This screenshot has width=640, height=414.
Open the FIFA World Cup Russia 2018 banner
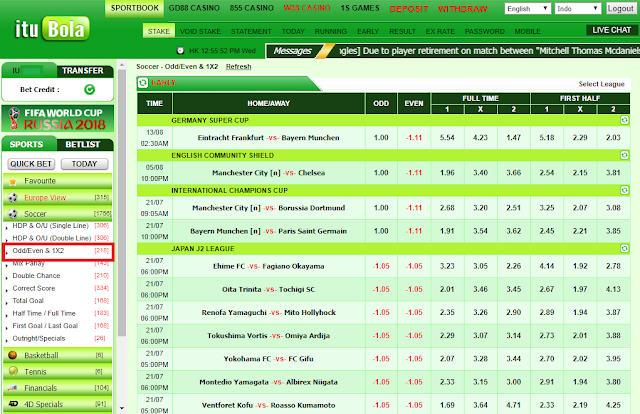(x=58, y=118)
